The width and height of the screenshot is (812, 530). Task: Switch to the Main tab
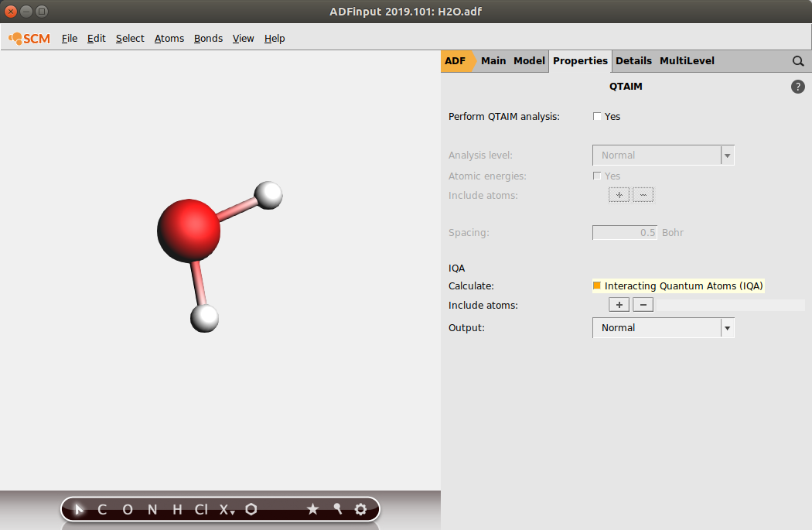(x=493, y=60)
